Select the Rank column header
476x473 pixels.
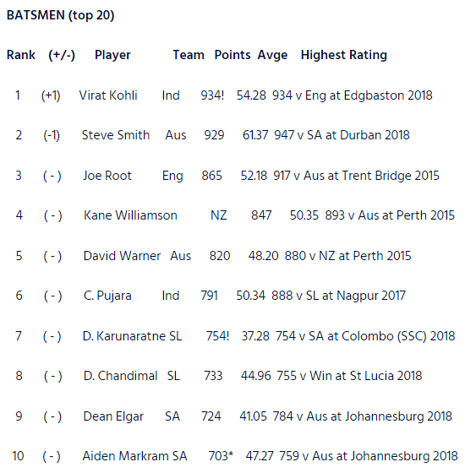pos(21,55)
